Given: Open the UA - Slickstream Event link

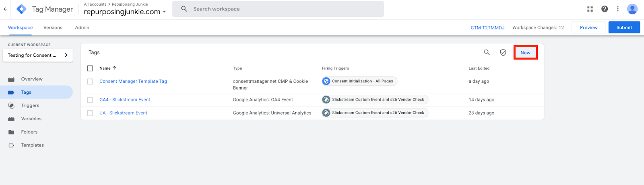Looking at the screenshot, I should [124, 113].
